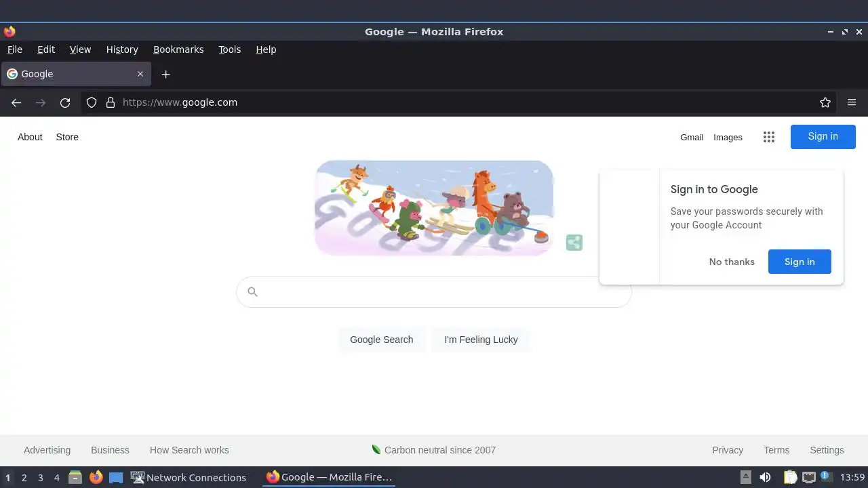Open the Store link
868x488 pixels.
pyautogui.click(x=67, y=137)
